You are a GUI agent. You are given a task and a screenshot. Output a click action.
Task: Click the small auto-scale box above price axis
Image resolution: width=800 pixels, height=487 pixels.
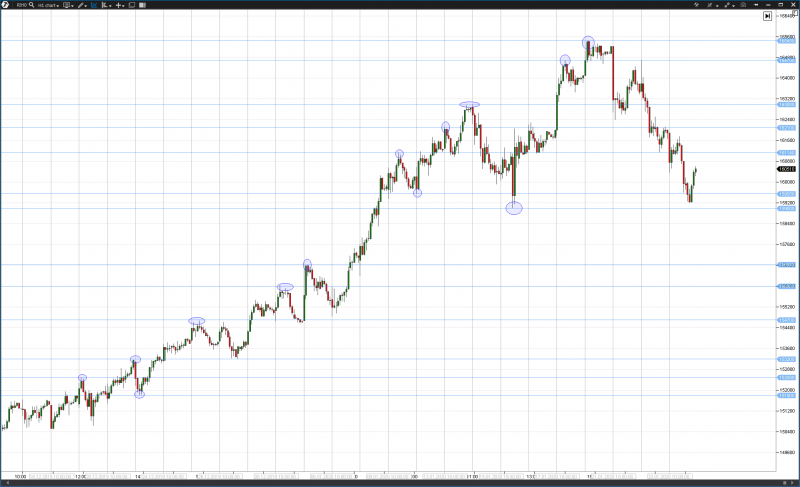click(x=796, y=13)
